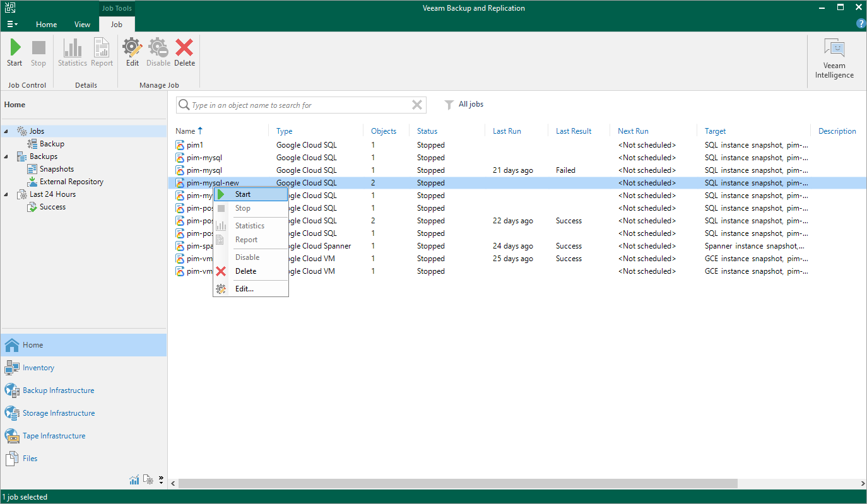Screen dimensions: 867x504
Task: Click the Google Cloud icon of the pim1 job
Action: pos(180,145)
